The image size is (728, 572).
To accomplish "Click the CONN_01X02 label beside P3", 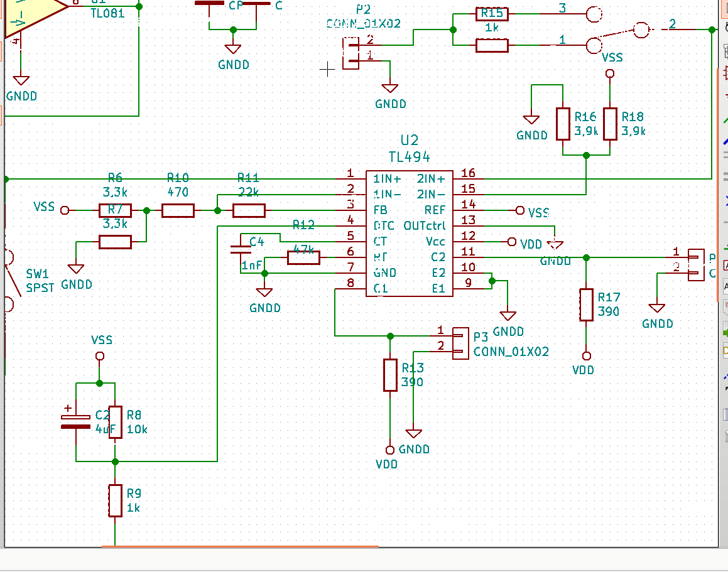I will (x=511, y=352).
